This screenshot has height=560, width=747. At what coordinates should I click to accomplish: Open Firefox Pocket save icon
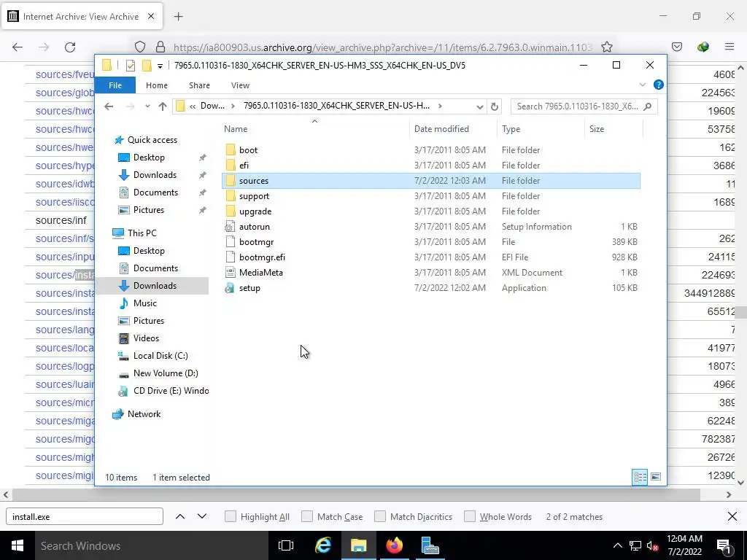[677, 47]
